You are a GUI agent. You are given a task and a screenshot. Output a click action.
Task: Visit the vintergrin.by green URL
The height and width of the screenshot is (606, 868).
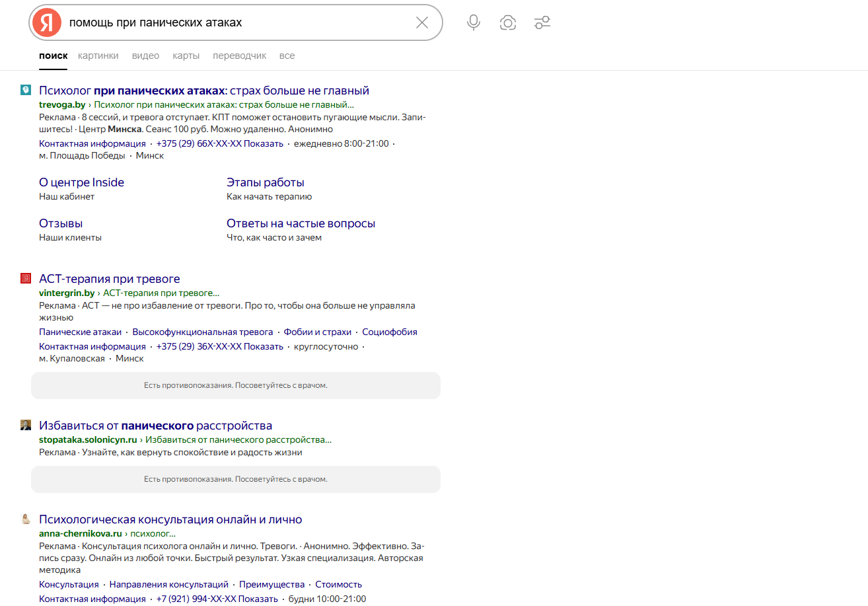click(67, 293)
